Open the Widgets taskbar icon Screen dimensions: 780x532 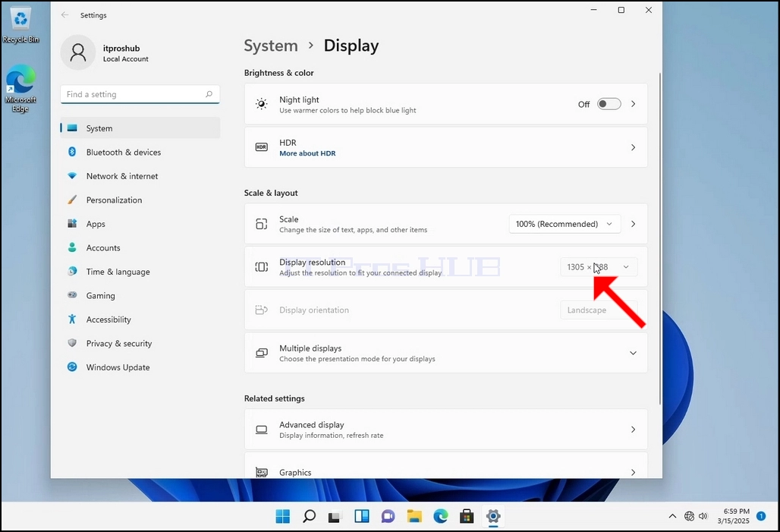click(362, 517)
